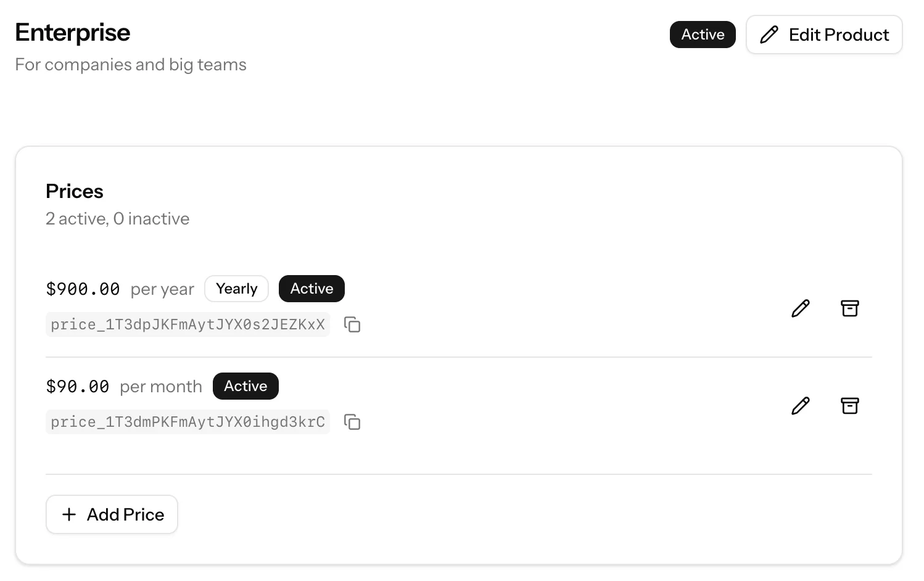The image size is (924, 581).
Task: Click the plus icon in Add Price
Action: (x=68, y=514)
